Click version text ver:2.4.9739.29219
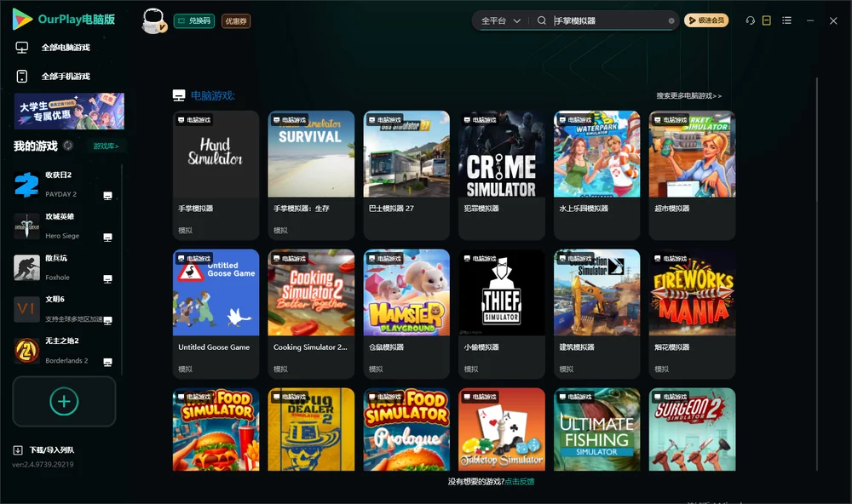Viewport: 852px width, 504px height. click(x=43, y=465)
